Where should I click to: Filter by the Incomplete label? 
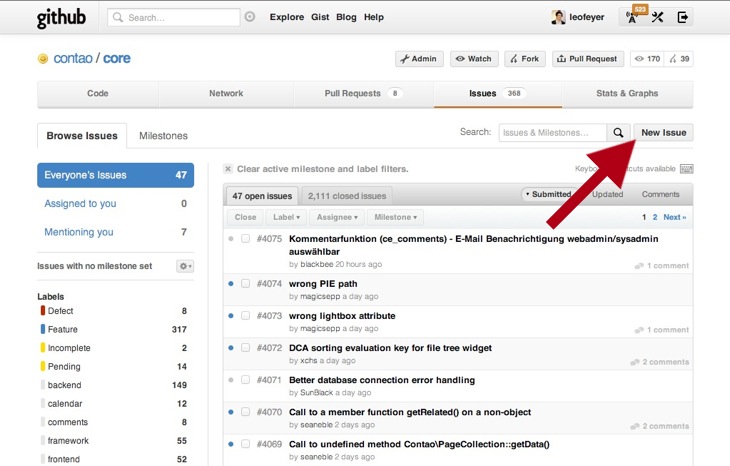pyautogui.click(x=114, y=348)
